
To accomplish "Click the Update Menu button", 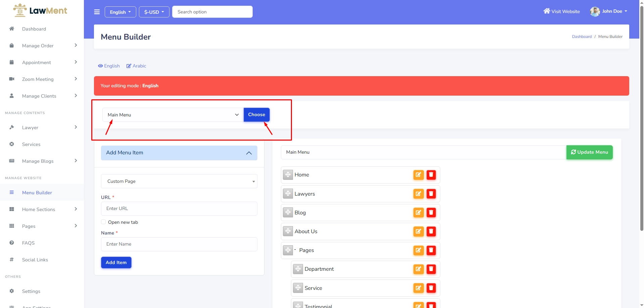I will [x=589, y=152].
